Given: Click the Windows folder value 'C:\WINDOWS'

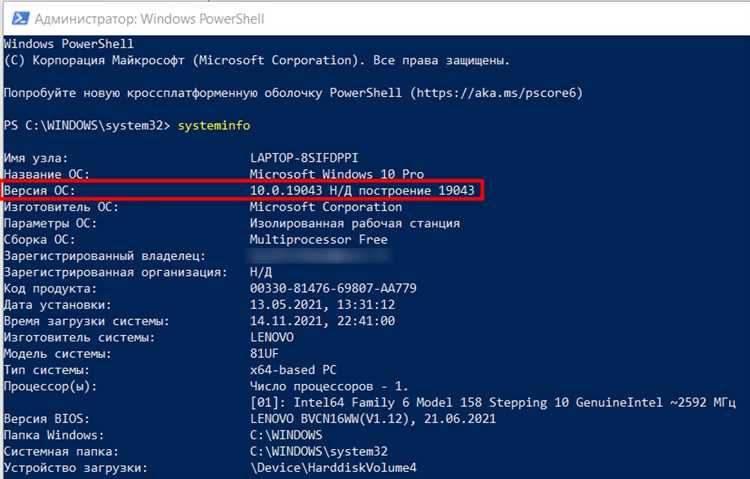Looking at the screenshot, I should pyautogui.click(x=286, y=435).
